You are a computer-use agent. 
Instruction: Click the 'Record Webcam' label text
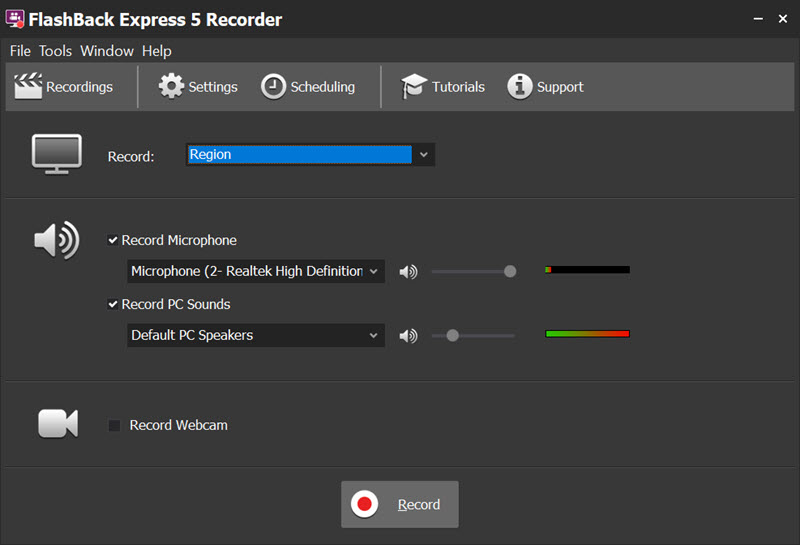179,425
